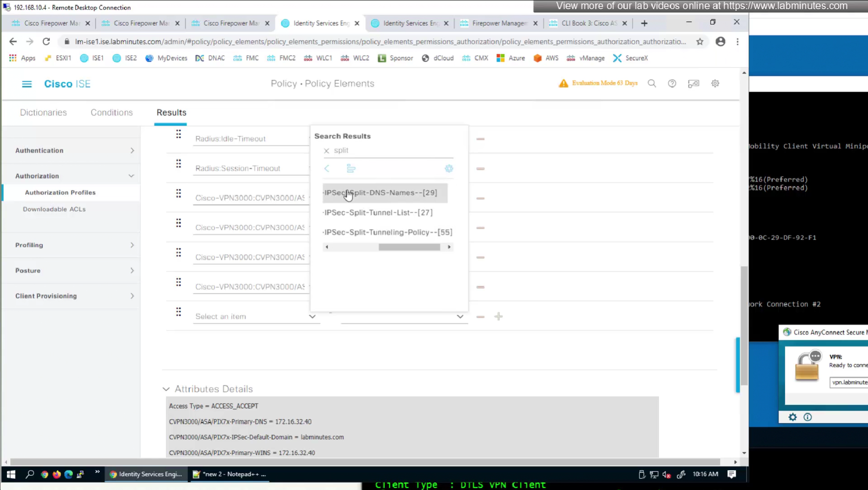Click the plus icon to add attribute row
Viewport: 868px width, 490px height.
499,317
